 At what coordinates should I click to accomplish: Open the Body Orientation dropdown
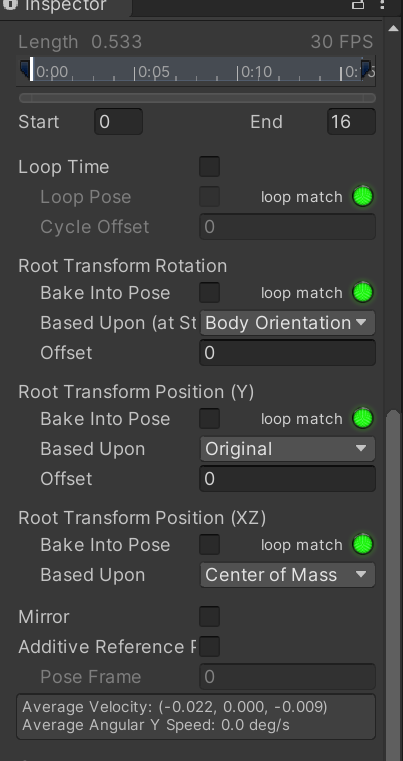(x=287, y=323)
